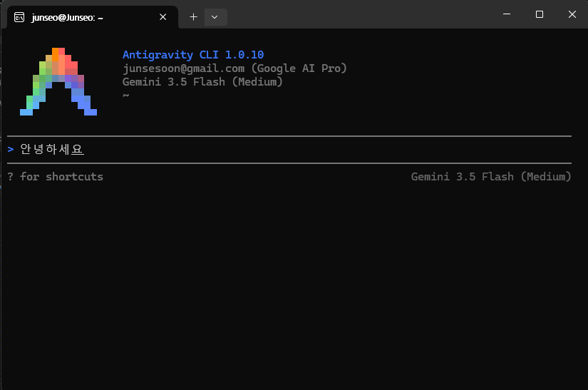The image size is (588, 390).
Task: Click the model indicator at bottom right
Action: 491,177
